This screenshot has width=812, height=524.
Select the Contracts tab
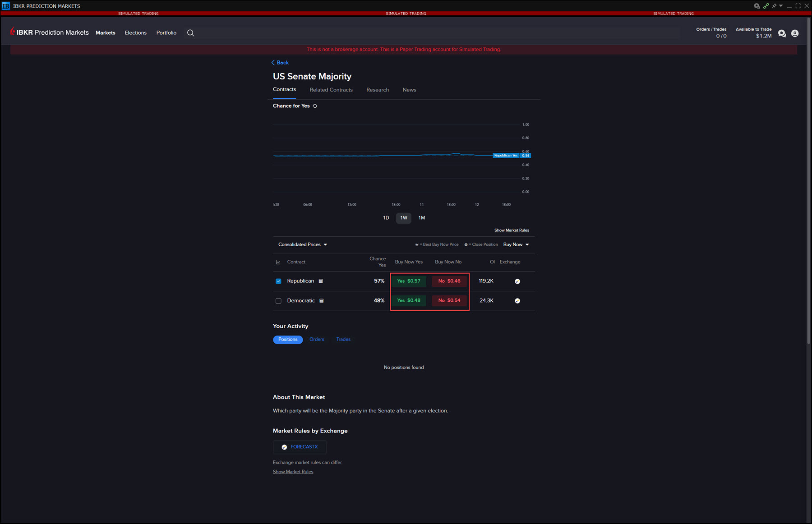click(x=285, y=89)
